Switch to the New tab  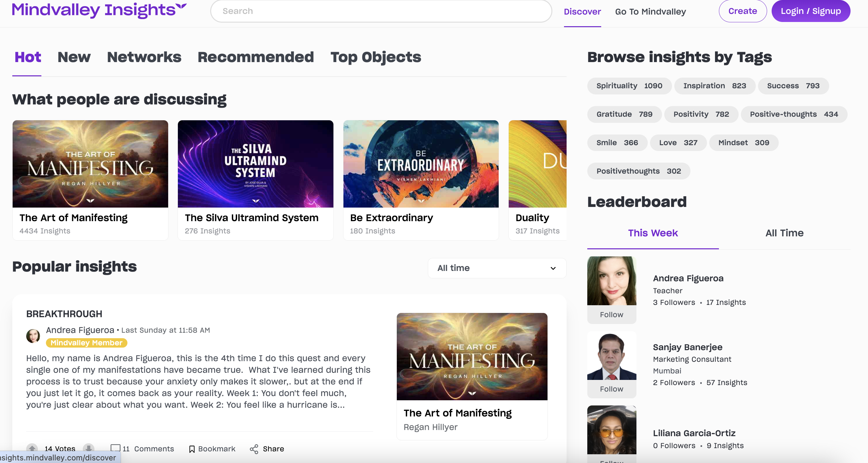pyautogui.click(x=74, y=57)
